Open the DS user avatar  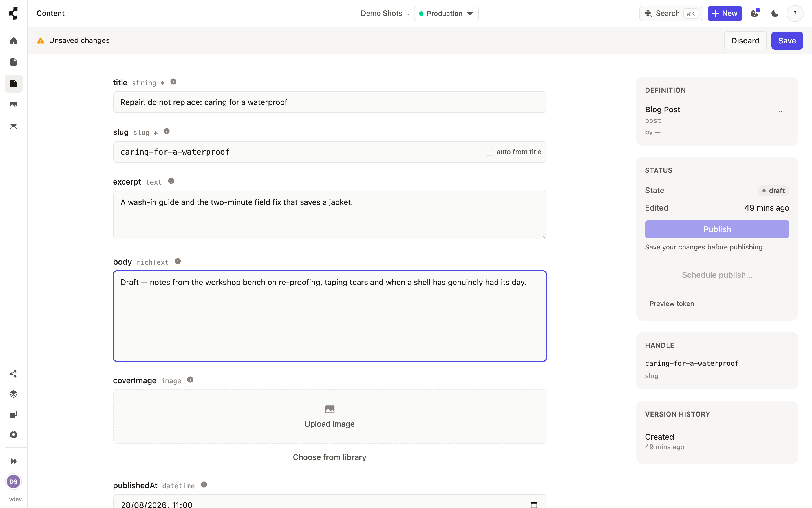coord(14,481)
